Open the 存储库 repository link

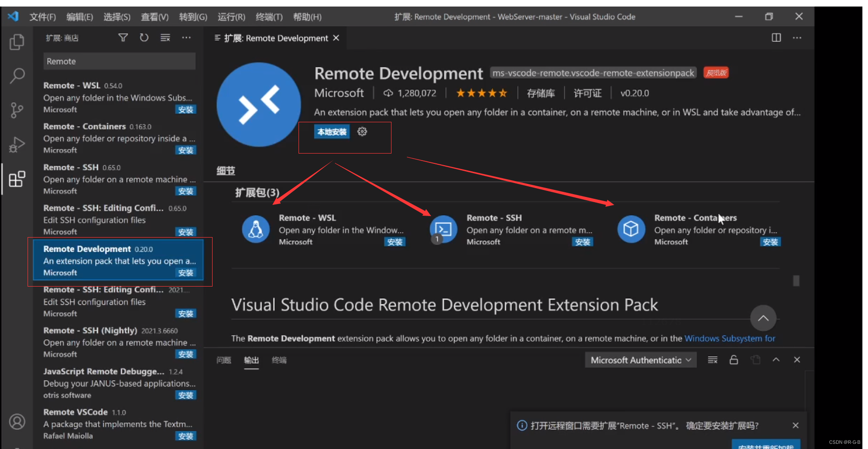coord(541,93)
